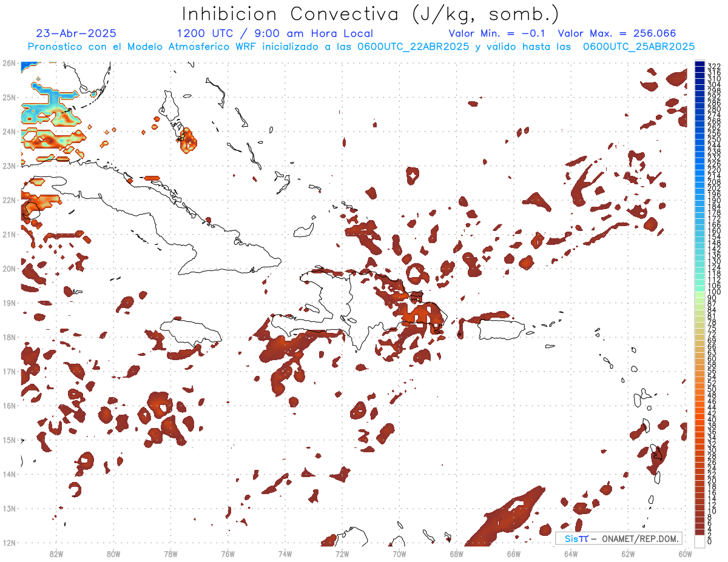Click the '18N' latitude label
This screenshot has width=728, height=562.
pos(9,337)
